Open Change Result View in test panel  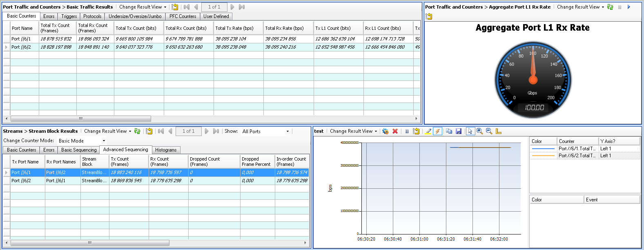(x=353, y=131)
